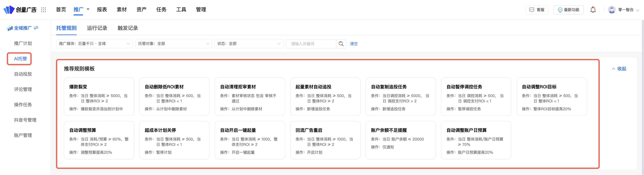Open the notification bell

point(593,10)
